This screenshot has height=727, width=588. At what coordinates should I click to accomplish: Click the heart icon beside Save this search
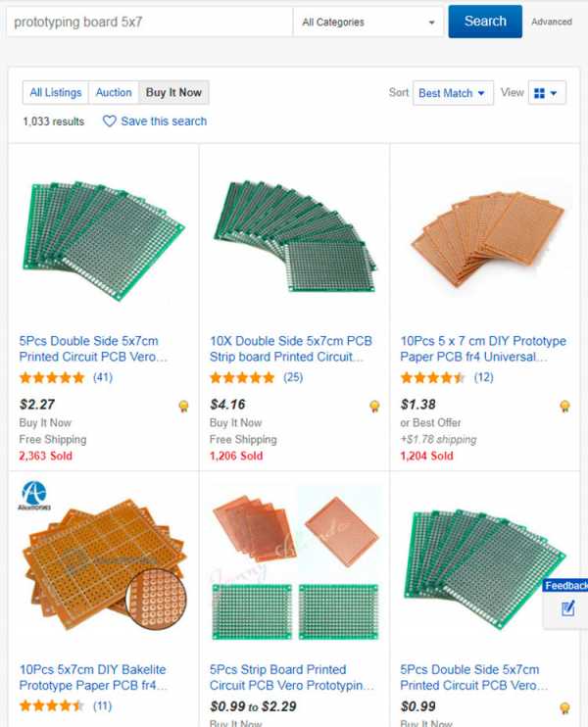point(109,121)
